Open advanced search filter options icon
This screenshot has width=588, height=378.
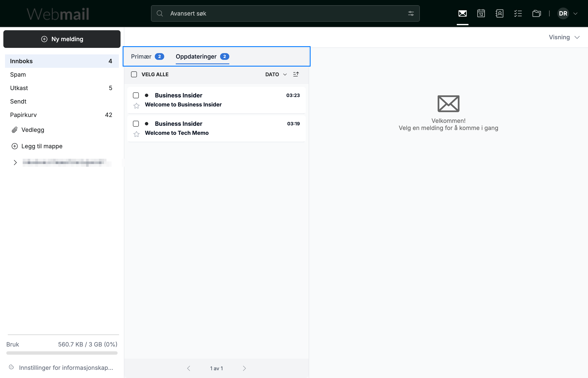[411, 13]
